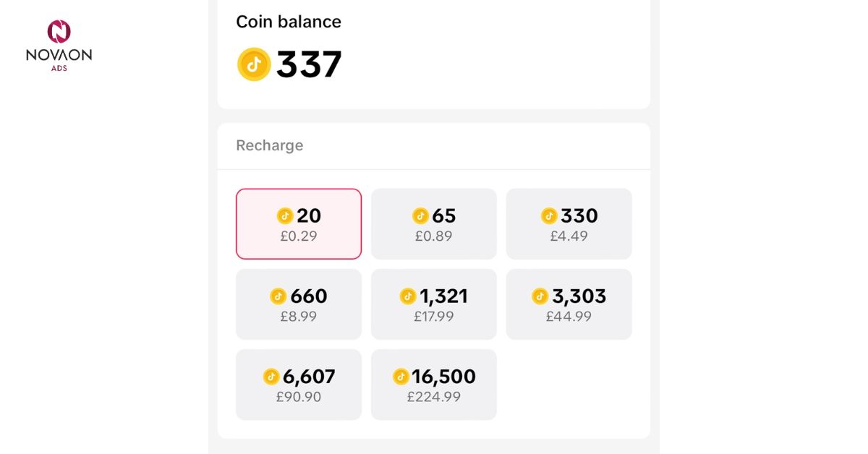Click the coin icon in the 20 coins pack
Screen dimensions: 868x454
[285, 215]
